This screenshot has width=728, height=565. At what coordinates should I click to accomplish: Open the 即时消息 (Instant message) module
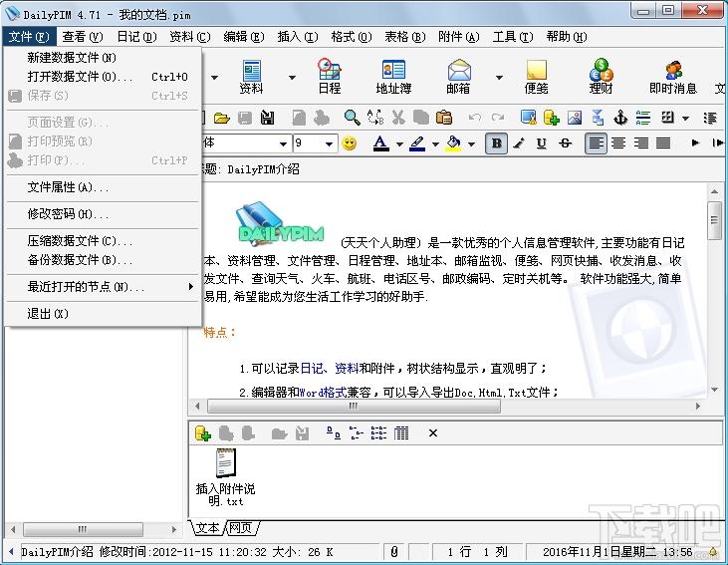(673, 77)
